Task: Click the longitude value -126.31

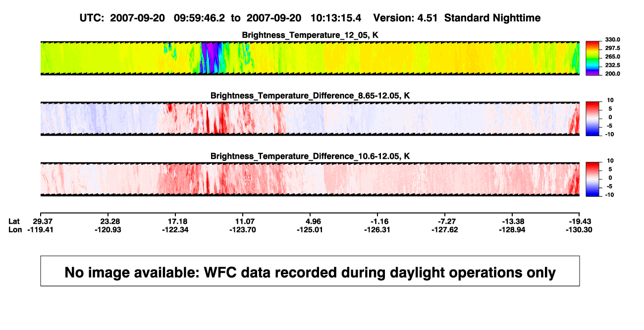Action: point(376,230)
